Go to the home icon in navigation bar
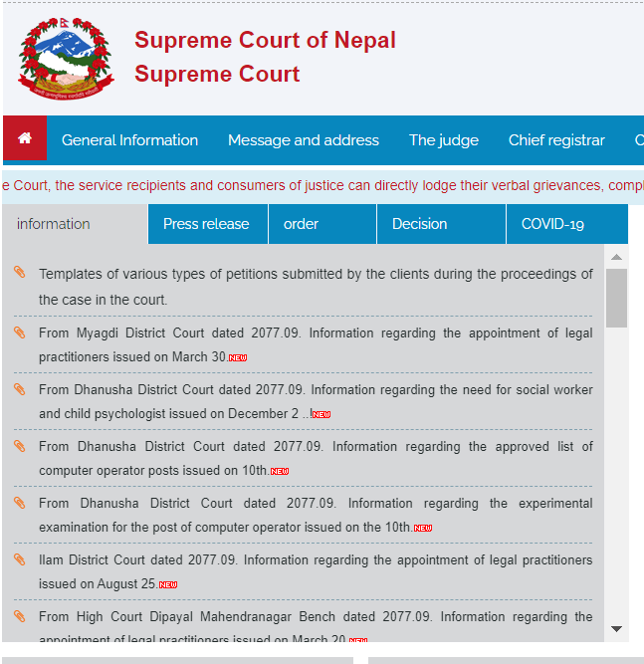 pos(25,138)
